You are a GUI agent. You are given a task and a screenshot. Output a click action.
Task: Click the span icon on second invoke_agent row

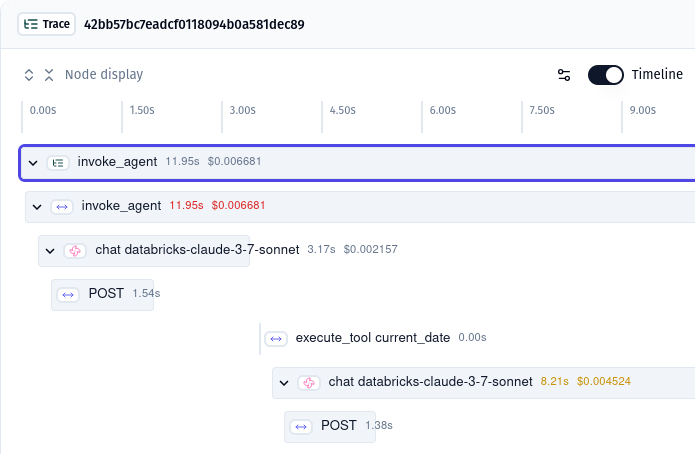coord(63,206)
